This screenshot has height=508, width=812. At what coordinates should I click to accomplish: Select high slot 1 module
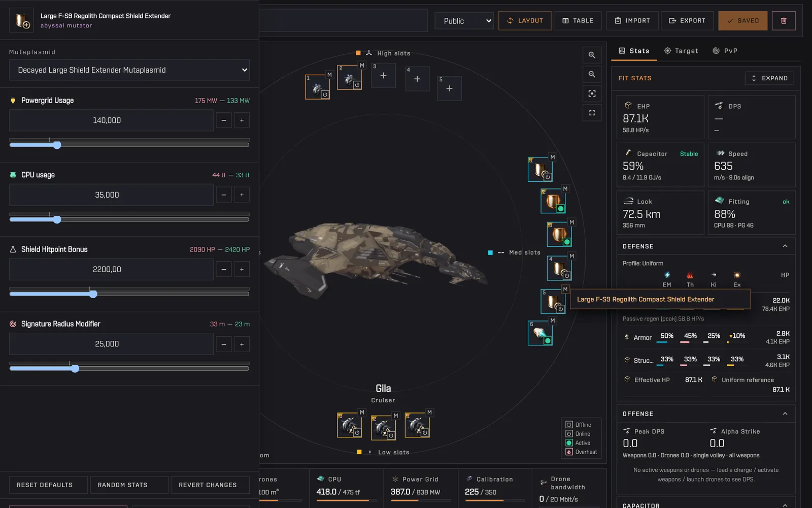pyautogui.click(x=317, y=87)
